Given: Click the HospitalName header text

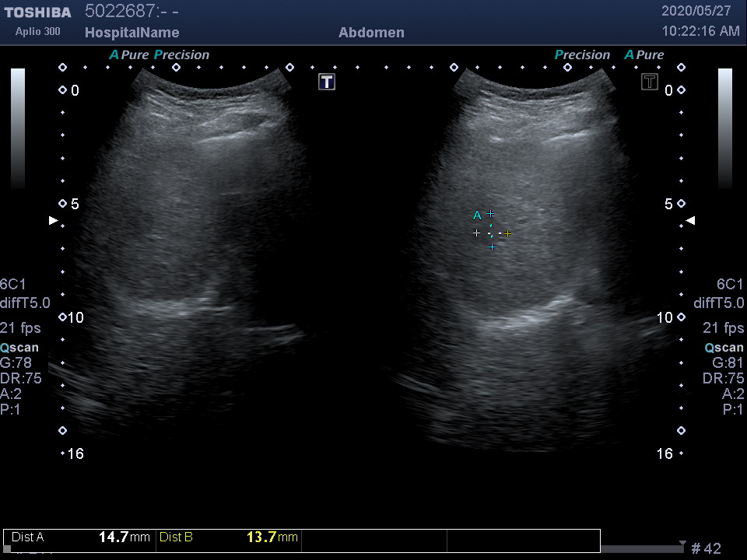Looking at the screenshot, I should click(x=132, y=33).
